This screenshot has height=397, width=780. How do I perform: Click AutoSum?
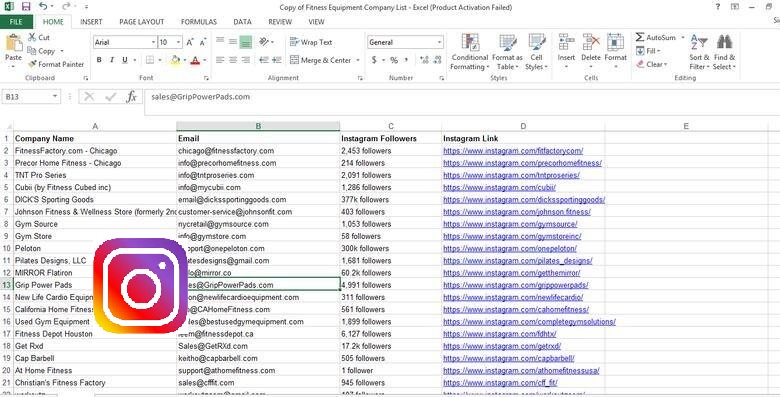[x=656, y=37]
